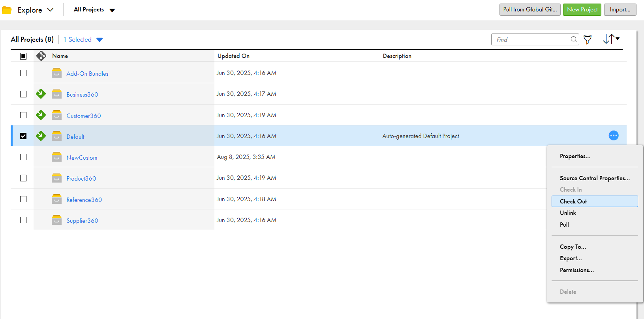Screen dimensions: 644x319
Task: Open the filter funnel icon
Action: pos(588,39)
